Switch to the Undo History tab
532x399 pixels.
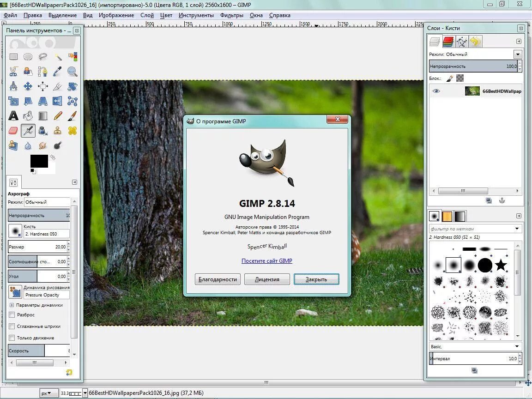[475, 42]
